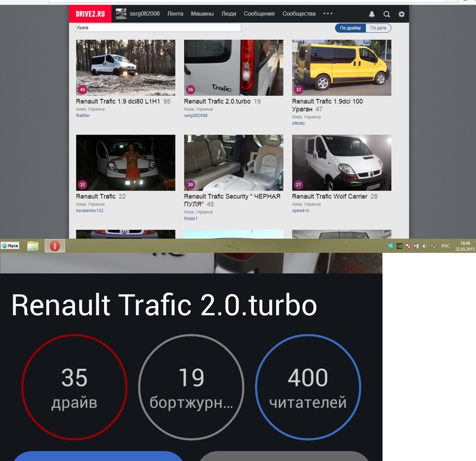The width and height of the screenshot is (476, 461).
Task: Open the Renault Trafic 2.0.turbo taillight thumbnail
Action: point(234,67)
